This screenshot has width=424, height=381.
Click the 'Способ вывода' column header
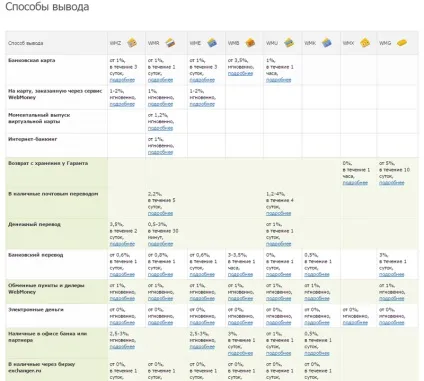[x=26, y=43]
